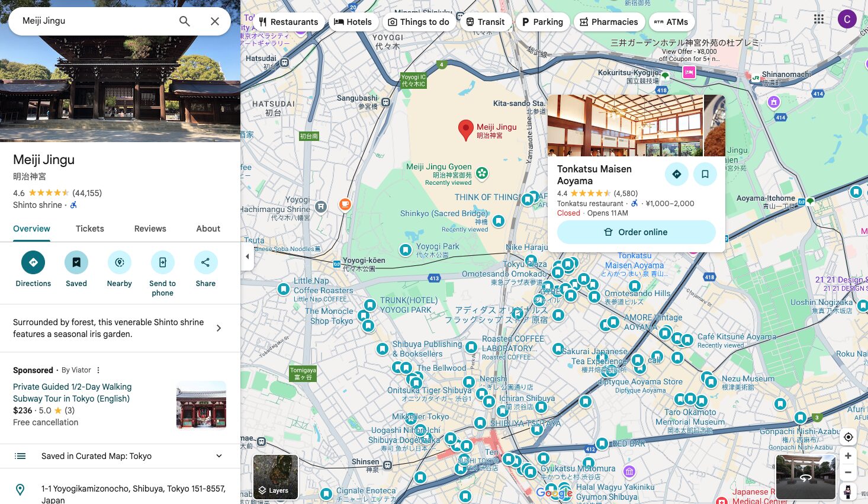
Task: Click Gyukatsu Motomura purple marker
Action: pos(629,471)
